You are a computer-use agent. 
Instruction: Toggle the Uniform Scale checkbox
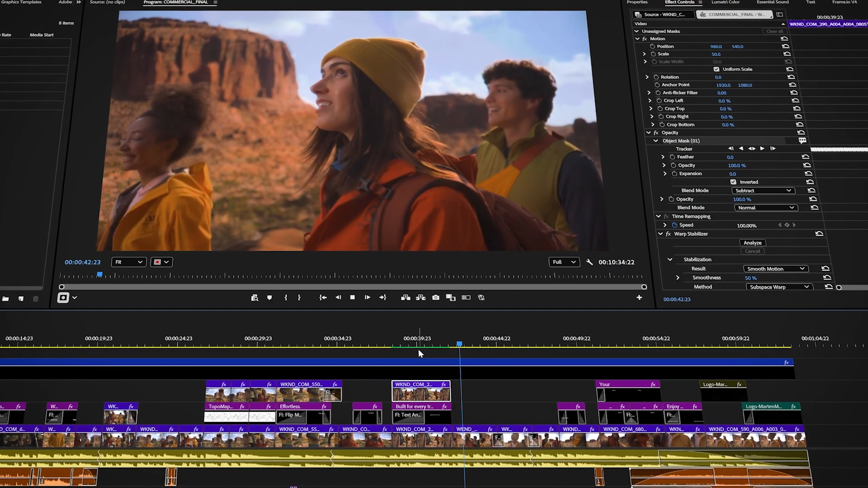[x=716, y=69]
